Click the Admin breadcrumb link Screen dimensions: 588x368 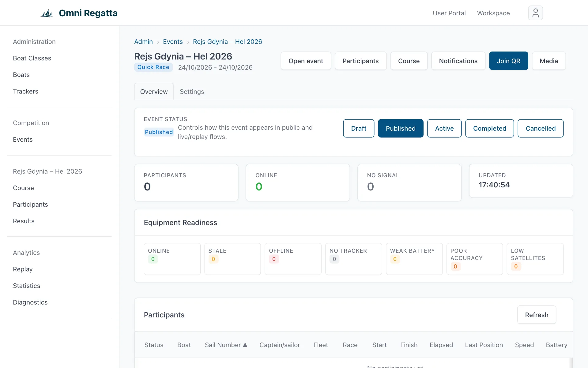[143, 42]
